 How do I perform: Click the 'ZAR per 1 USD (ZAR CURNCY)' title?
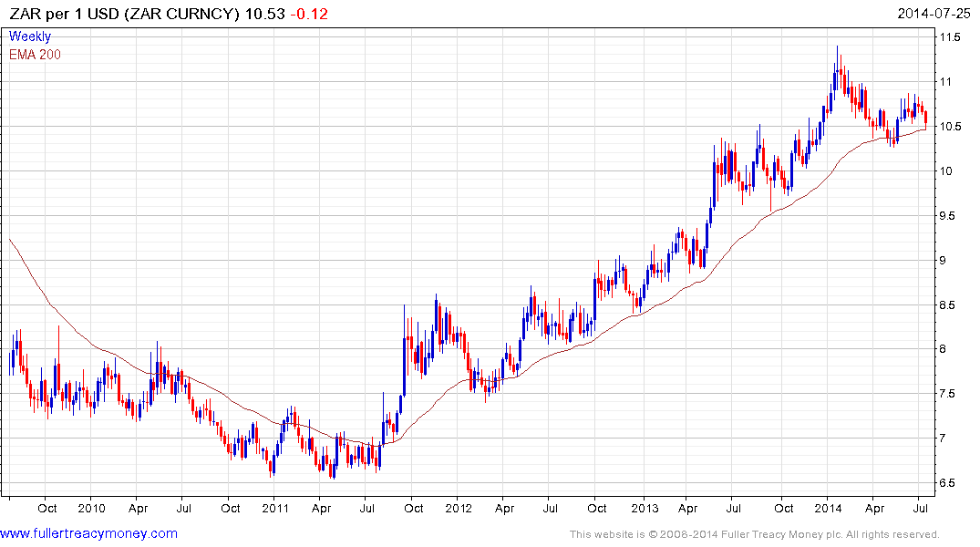[124, 14]
